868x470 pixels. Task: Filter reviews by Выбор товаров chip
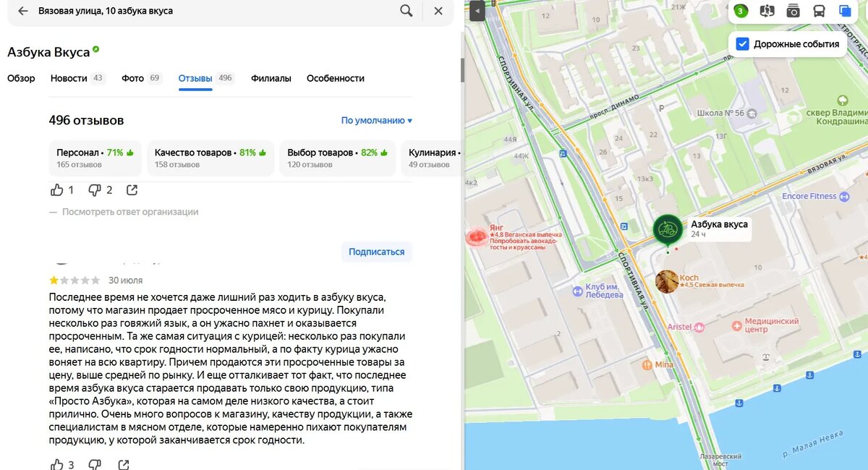tap(338, 158)
